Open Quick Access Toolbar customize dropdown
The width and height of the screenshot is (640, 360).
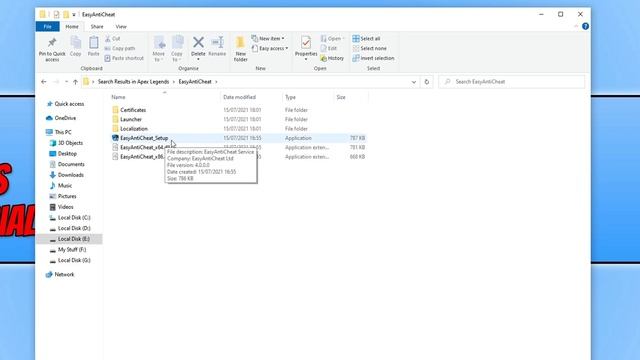tap(74, 15)
